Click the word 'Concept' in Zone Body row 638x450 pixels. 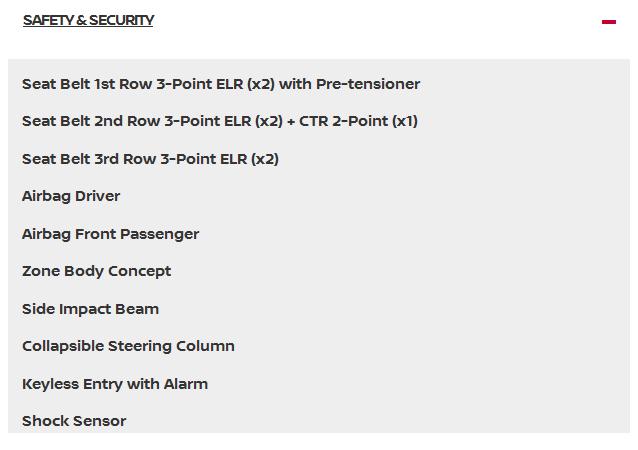coord(139,271)
